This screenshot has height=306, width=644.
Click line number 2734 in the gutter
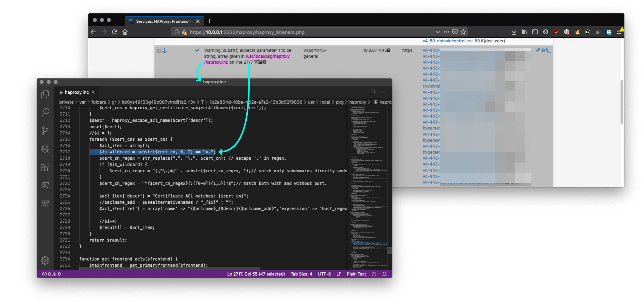65,259
